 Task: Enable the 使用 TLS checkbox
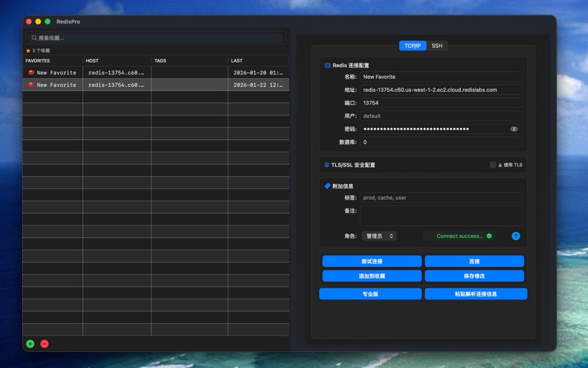(492, 165)
